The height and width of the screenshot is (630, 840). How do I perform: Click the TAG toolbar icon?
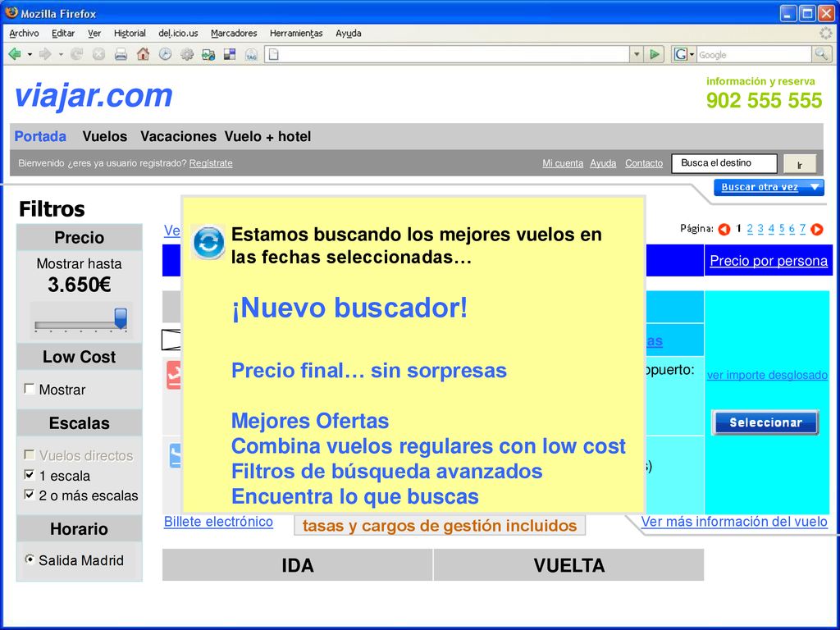[x=251, y=54]
